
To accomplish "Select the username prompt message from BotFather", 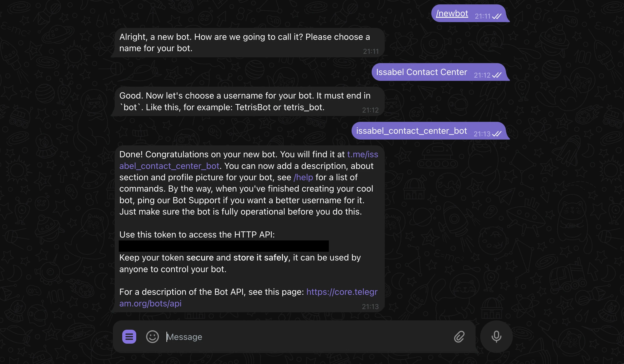I will 247,101.
